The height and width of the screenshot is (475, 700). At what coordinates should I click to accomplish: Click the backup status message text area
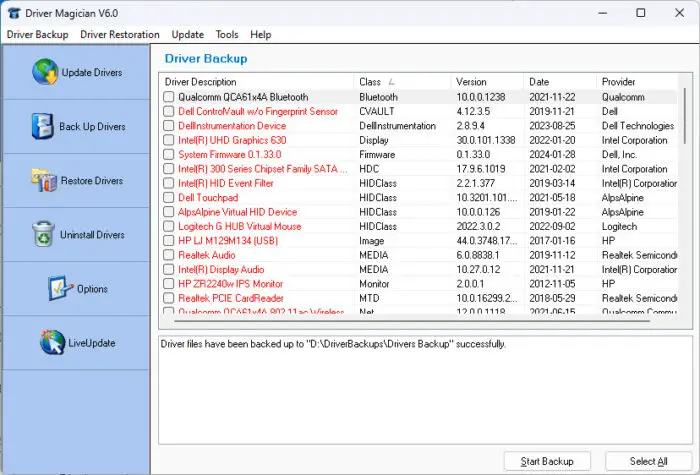425,390
